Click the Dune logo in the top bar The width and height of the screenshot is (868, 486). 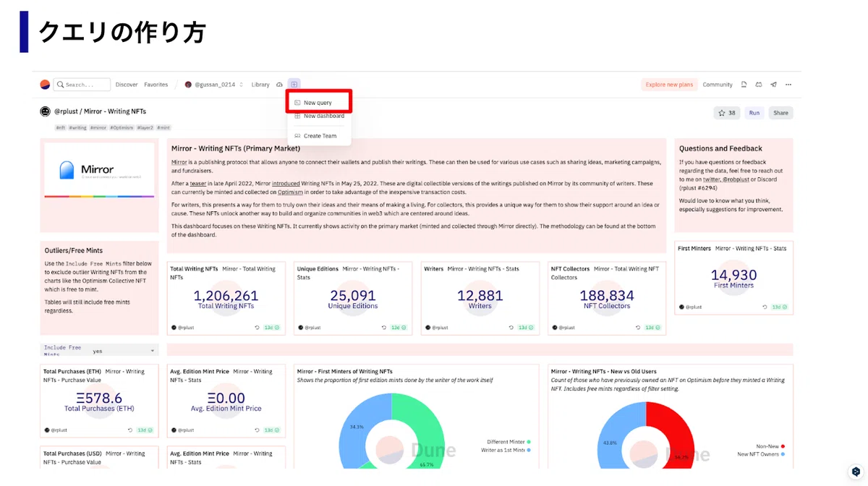(x=45, y=85)
